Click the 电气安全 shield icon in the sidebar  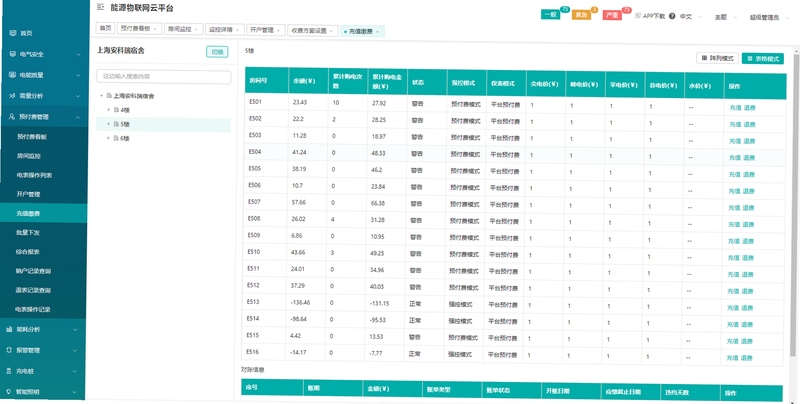[13, 54]
